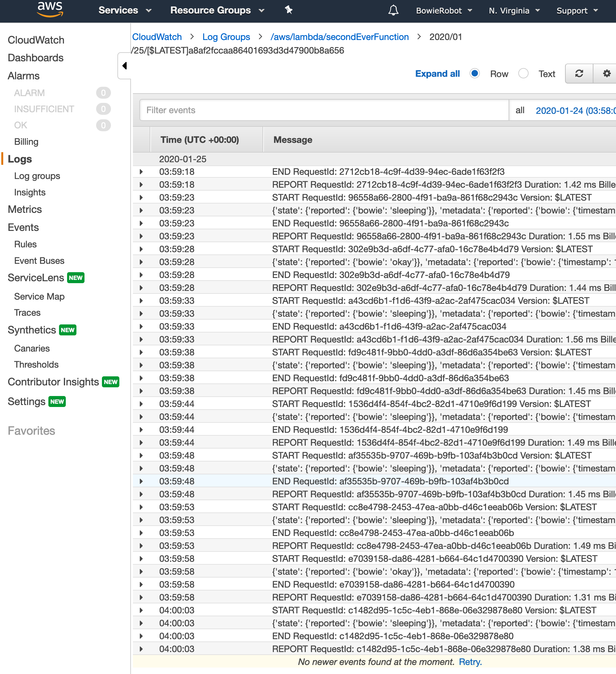This screenshot has width=616, height=674.
Task: Open Event Buses in the sidebar
Action: tap(39, 261)
